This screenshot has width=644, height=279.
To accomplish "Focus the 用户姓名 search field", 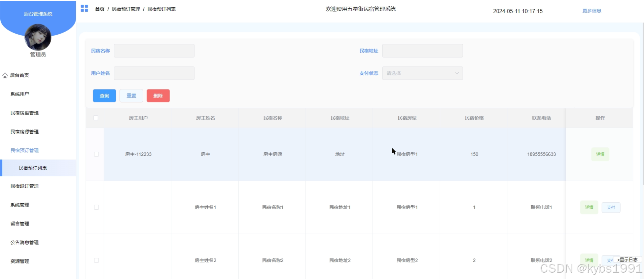I will (x=154, y=73).
